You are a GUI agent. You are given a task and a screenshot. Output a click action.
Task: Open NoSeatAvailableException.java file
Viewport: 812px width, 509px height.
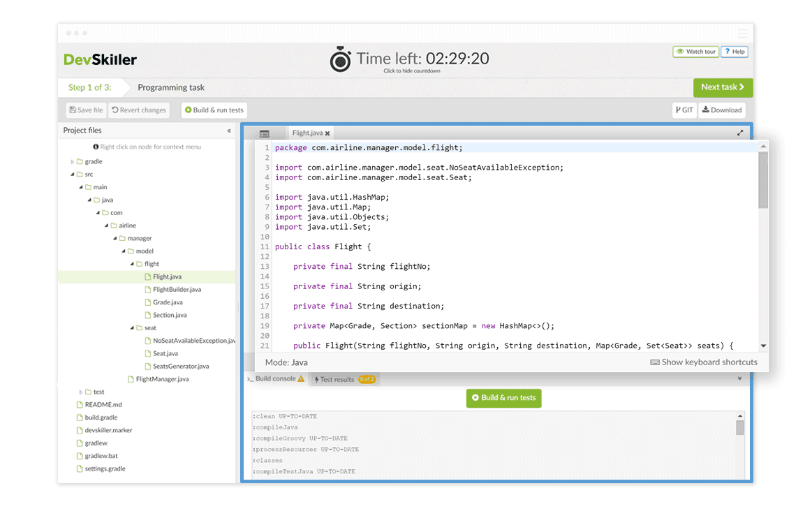tap(193, 341)
